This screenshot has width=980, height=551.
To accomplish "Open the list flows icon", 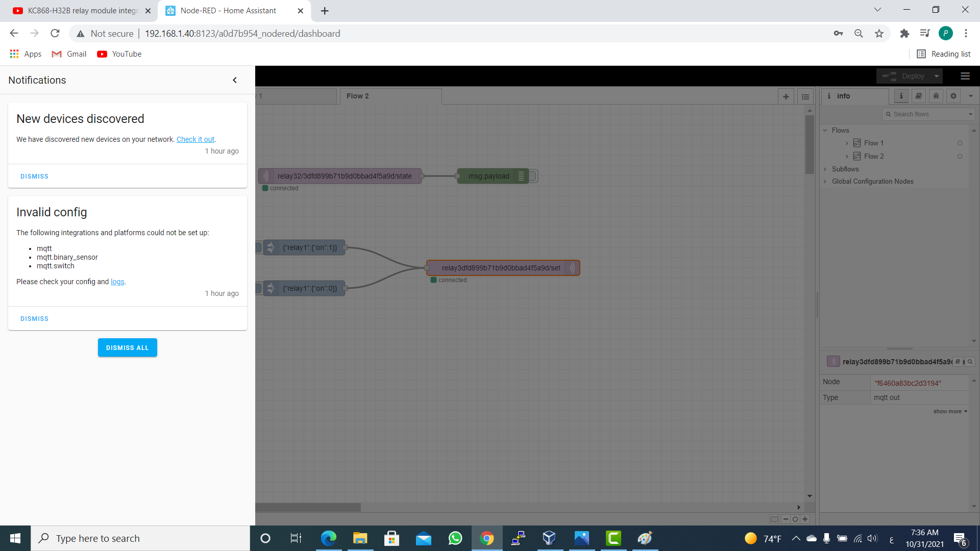I will (805, 96).
